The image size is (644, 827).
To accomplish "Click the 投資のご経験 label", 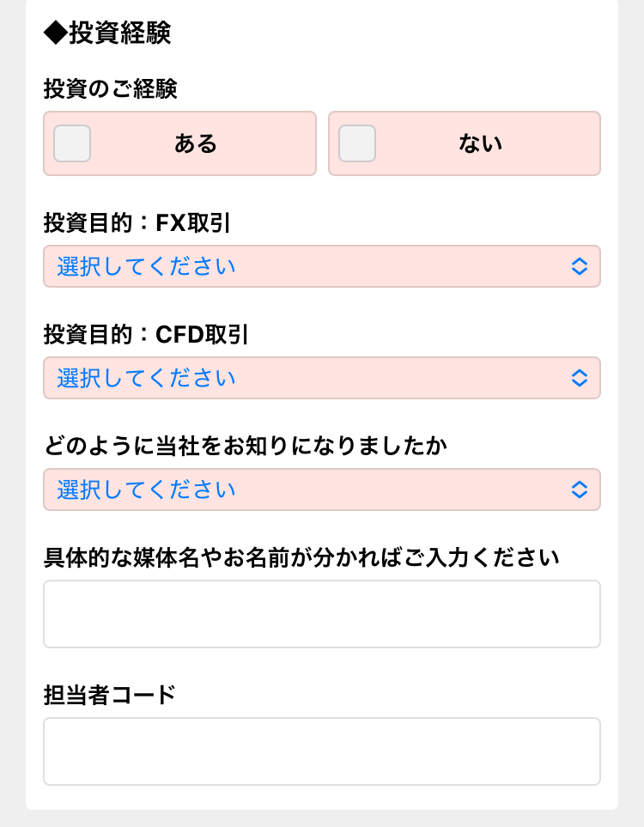I will pyautogui.click(x=110, y=88).
